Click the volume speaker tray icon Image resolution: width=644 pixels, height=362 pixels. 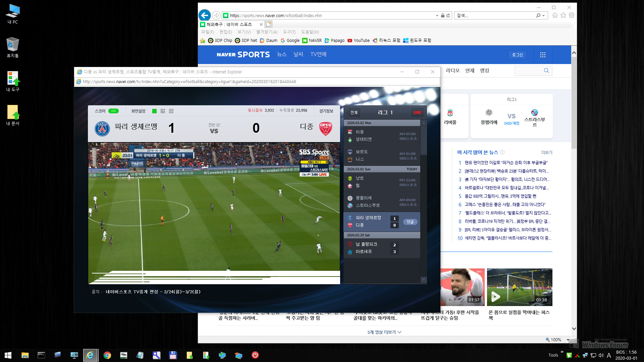click(x=601, y=355)
